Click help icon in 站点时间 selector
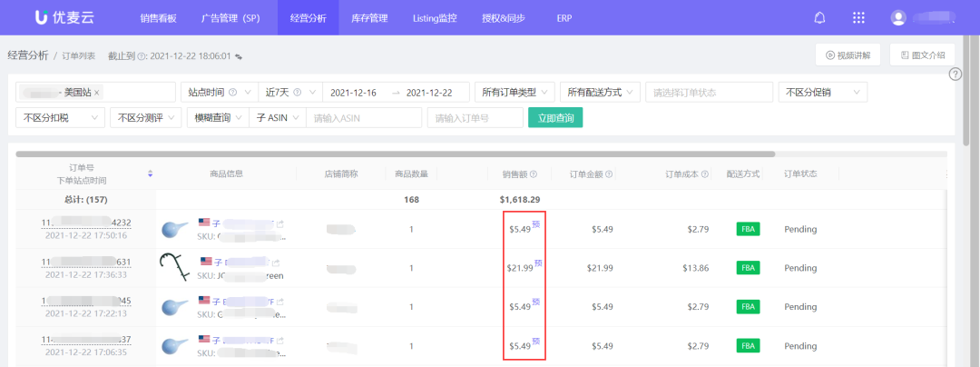 point(232,93)
